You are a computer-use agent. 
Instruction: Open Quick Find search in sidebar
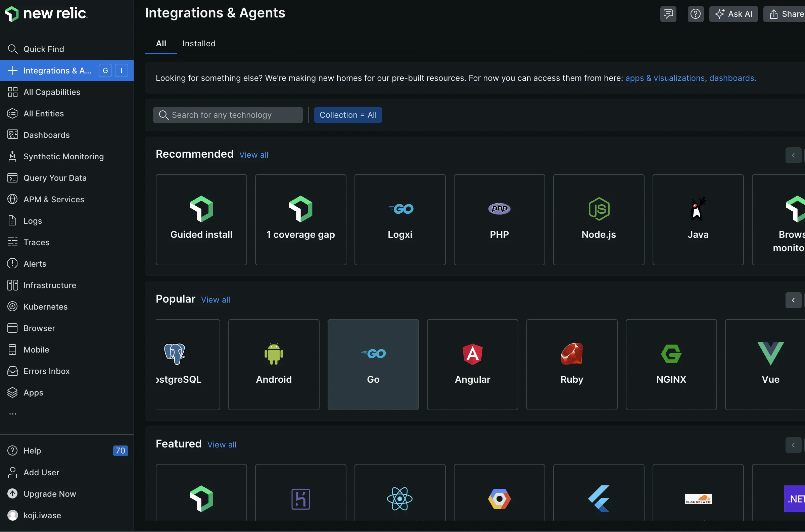(66, 49)
